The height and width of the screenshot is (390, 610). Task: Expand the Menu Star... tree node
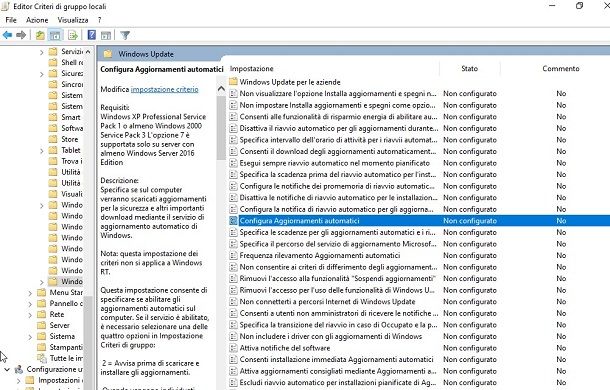(30, 293)
